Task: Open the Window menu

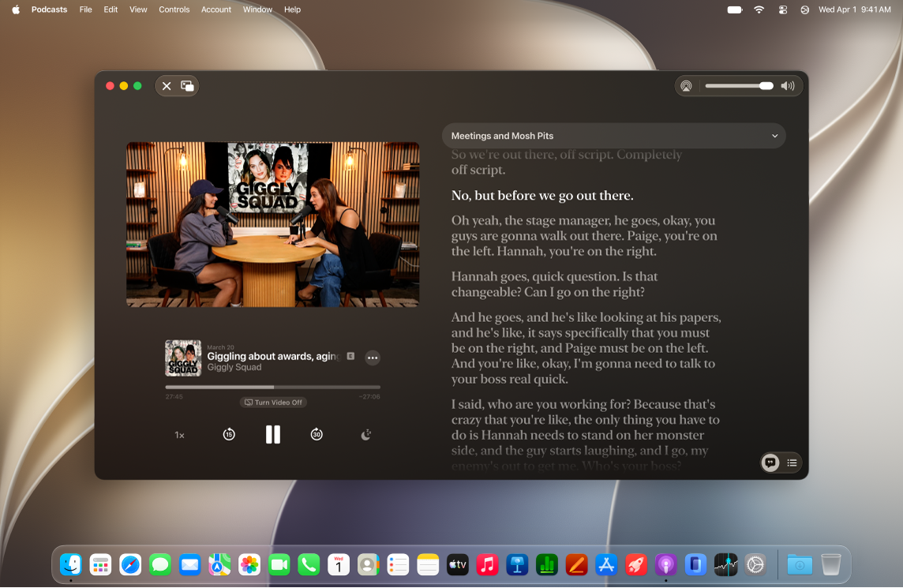Action: tap(257, 9)
